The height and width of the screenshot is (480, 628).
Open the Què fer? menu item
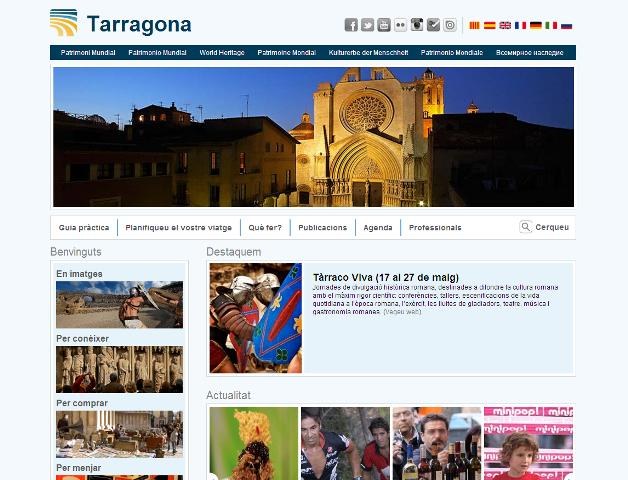coord(266,228)
